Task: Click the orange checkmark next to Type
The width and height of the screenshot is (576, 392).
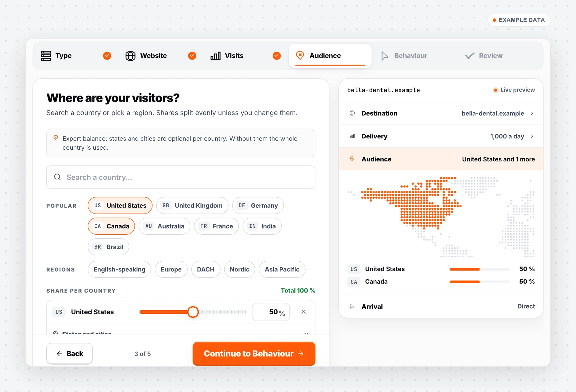Action: [x=107, y=56]
